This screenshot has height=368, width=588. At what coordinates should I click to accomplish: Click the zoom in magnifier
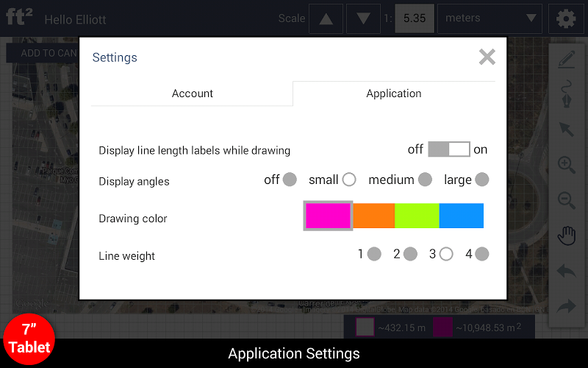[566, 165]
